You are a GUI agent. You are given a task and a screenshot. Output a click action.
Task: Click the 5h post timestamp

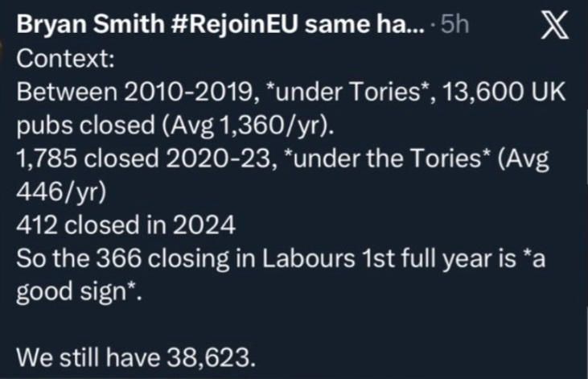[x=454, y=25]
